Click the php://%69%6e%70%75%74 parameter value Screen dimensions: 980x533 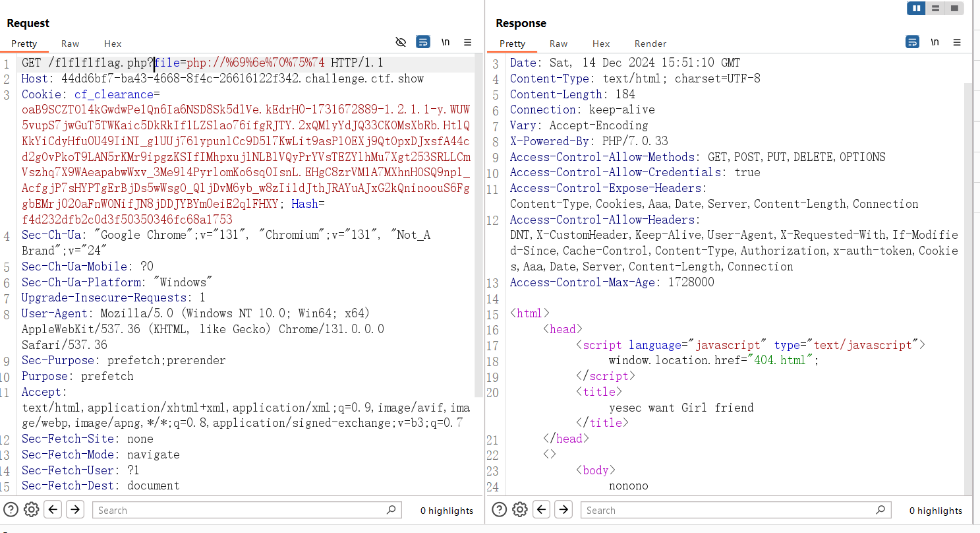tap(256, 63)
